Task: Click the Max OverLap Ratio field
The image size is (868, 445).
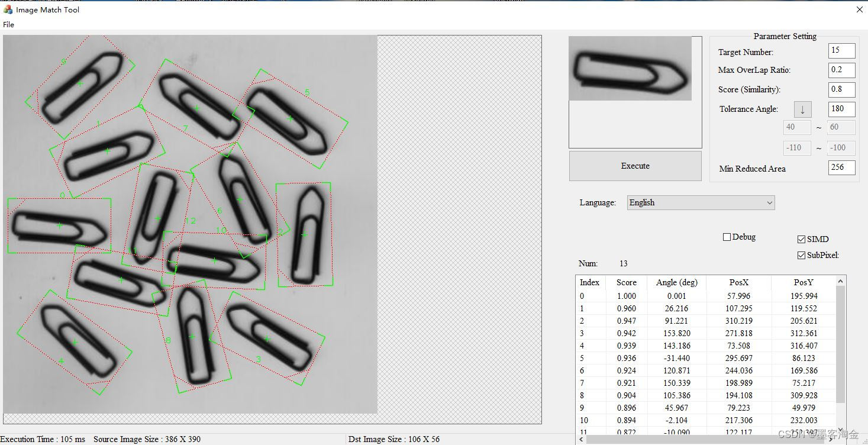Action: tap(841, 70)
